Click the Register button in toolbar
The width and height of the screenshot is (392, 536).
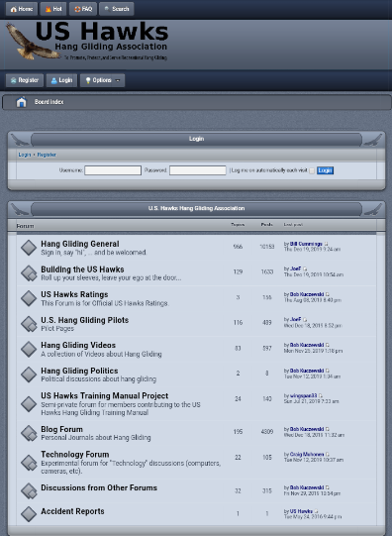coord(25,80)
